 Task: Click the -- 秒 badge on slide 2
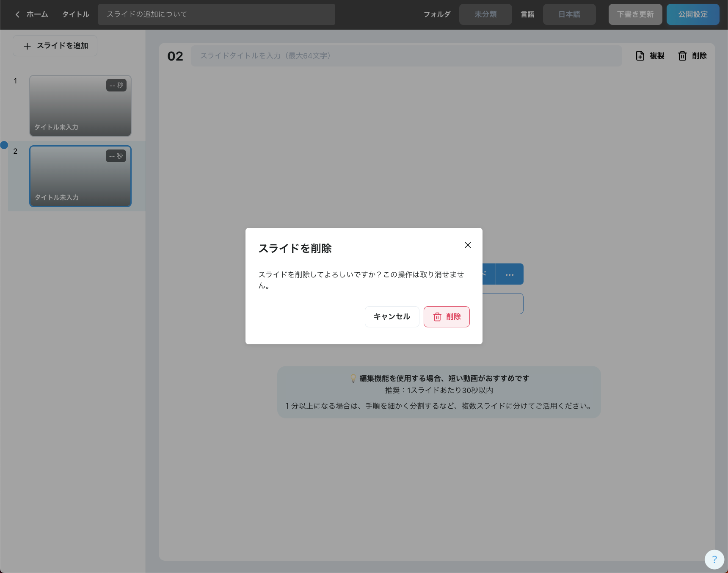[x=116, y=156]
